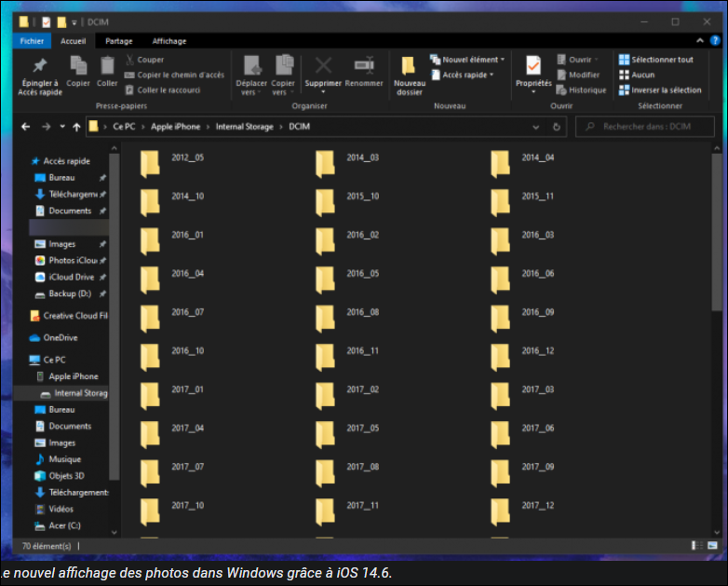This screenshot has height=586, width=728.
Task: Open the Déplacer vers dropdown
Action: click(252, 75)
